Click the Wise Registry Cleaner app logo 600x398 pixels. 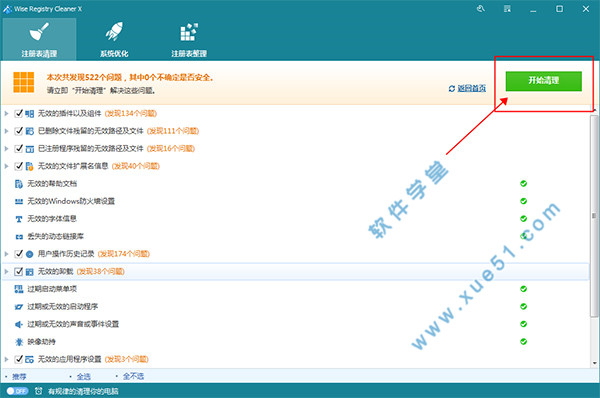click(7, 9)
